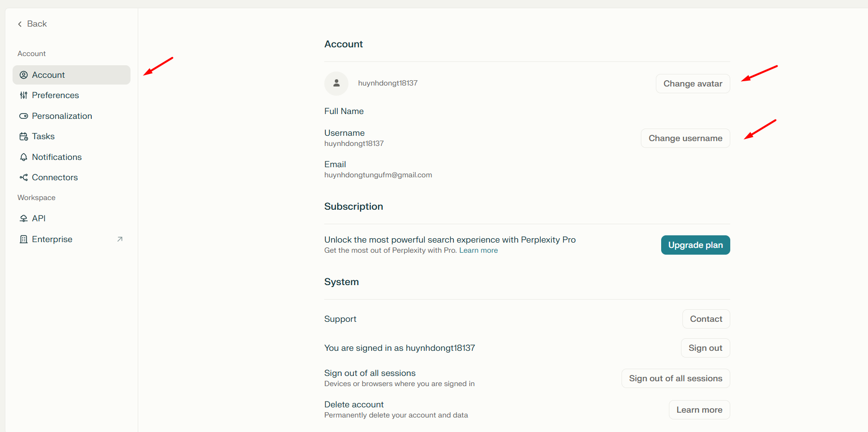Click the Enterprise building icon
Viewport: 868px width, 432px height.
click(x=23, y=239)
